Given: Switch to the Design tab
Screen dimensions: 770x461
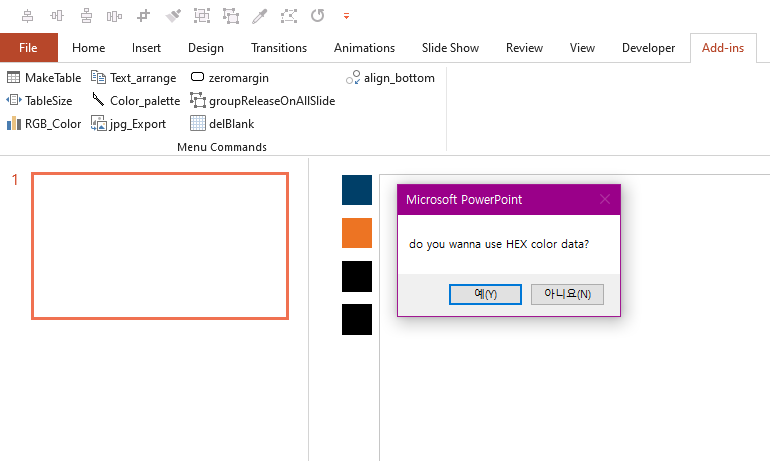Looking at the screenshot, I should click(x=206, y=48).
